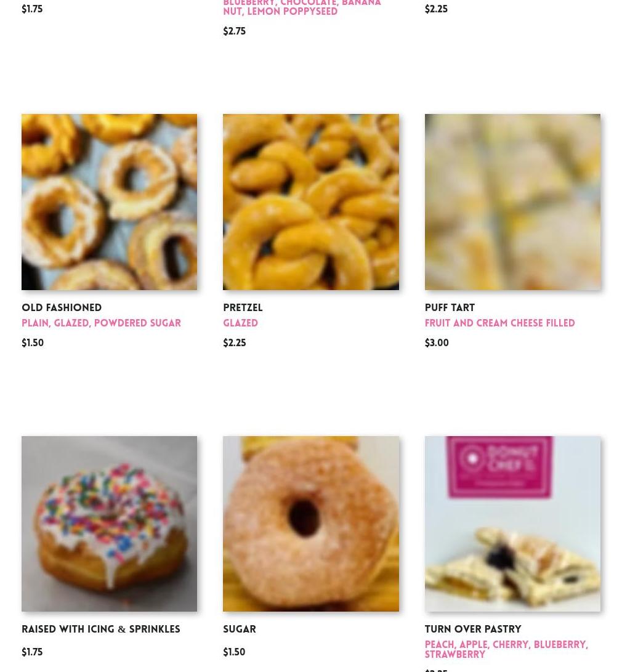Viewport: 622px width, 672px height.
Task: Click the Glazed flavor text under Pretzel
Action: [240, 323]
